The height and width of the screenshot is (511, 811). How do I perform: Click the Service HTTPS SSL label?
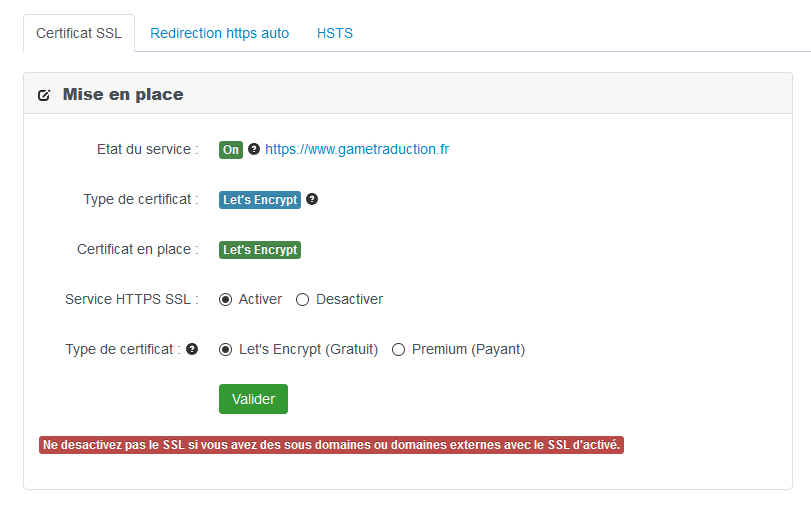(132, 299)
